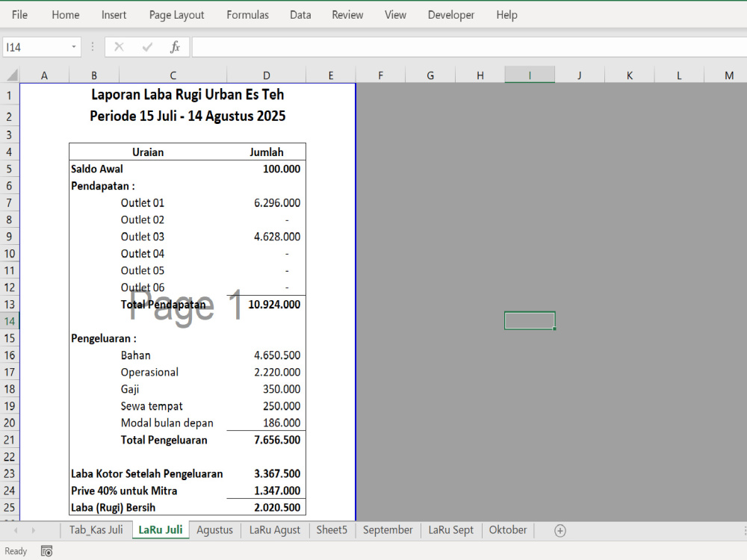Open the Review ribbon tab

pyautogui.click(x=348, y=15)
